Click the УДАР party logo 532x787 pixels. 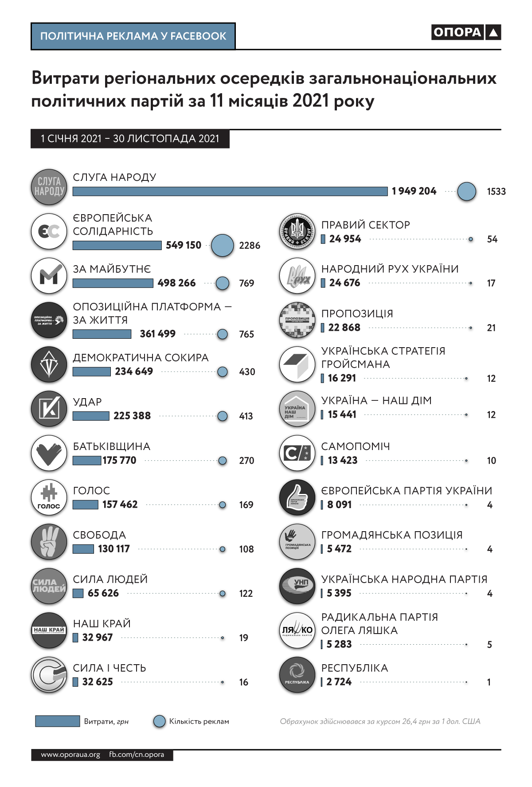click(49, 409)
